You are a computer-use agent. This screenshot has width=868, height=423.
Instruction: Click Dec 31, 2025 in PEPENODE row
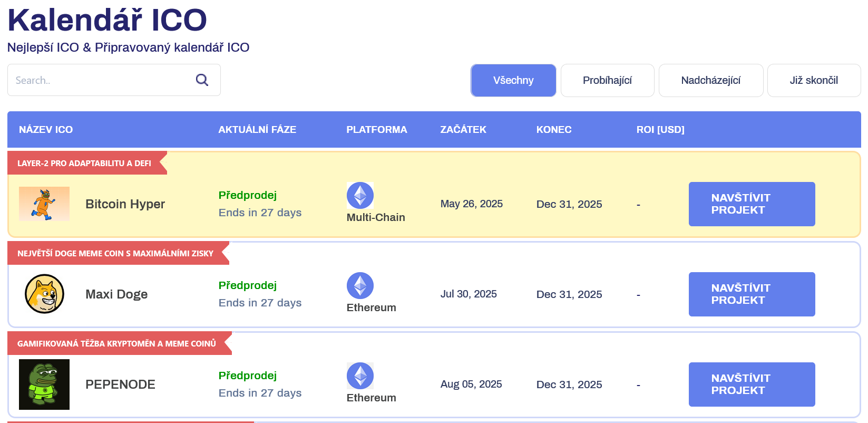(x=569, y=384)
